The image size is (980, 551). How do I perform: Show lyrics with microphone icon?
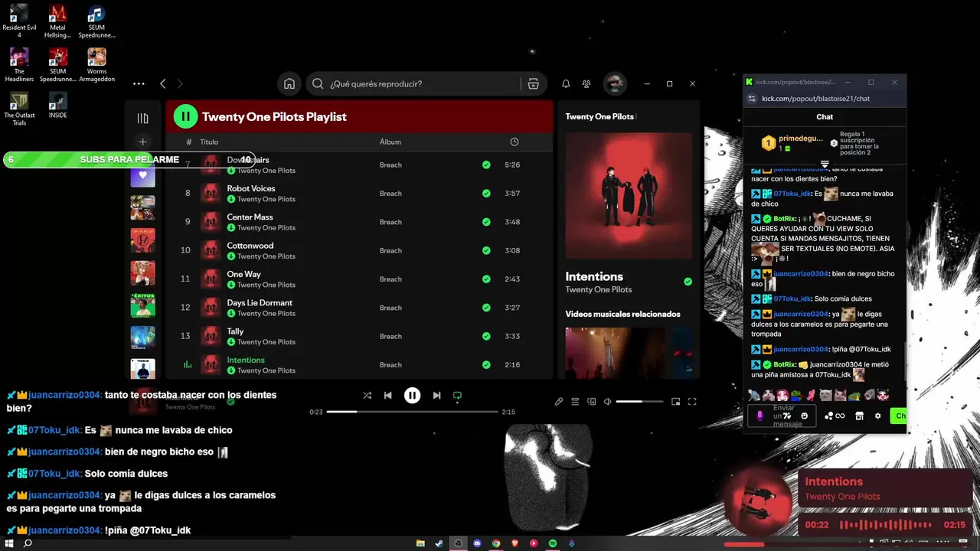click(559, 402)
